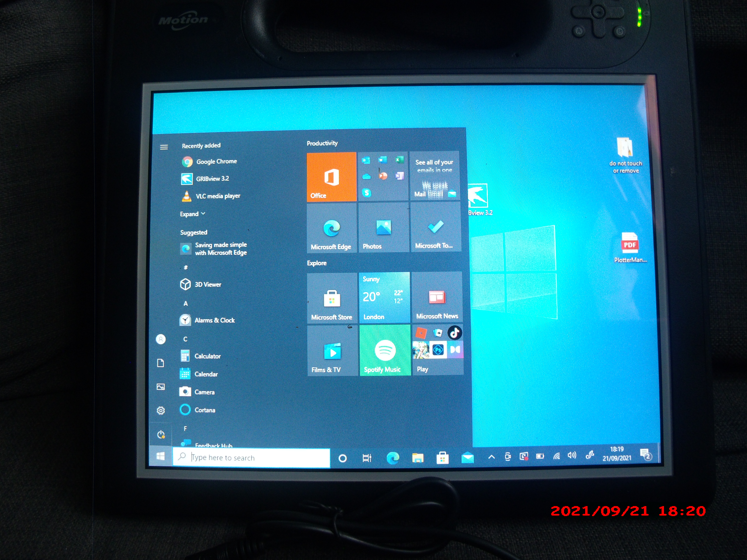
Task: Click the Explore group header
Action: [316, 263]
